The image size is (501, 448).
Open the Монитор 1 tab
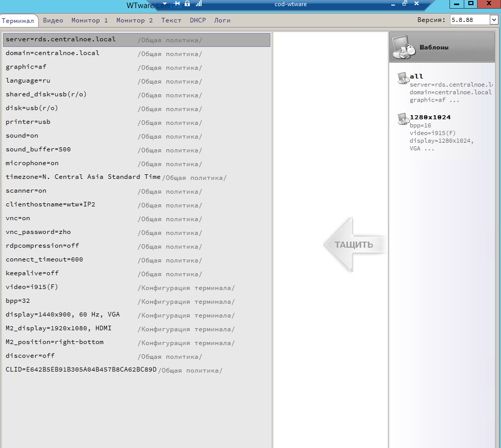click(x=89, y=20)
